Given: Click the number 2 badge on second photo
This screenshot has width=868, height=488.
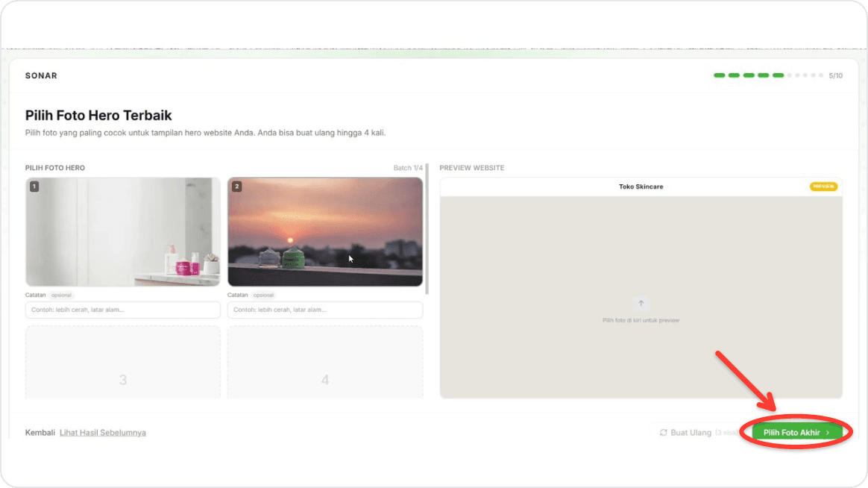Looking at the screenshot, I should coord(237,187).
